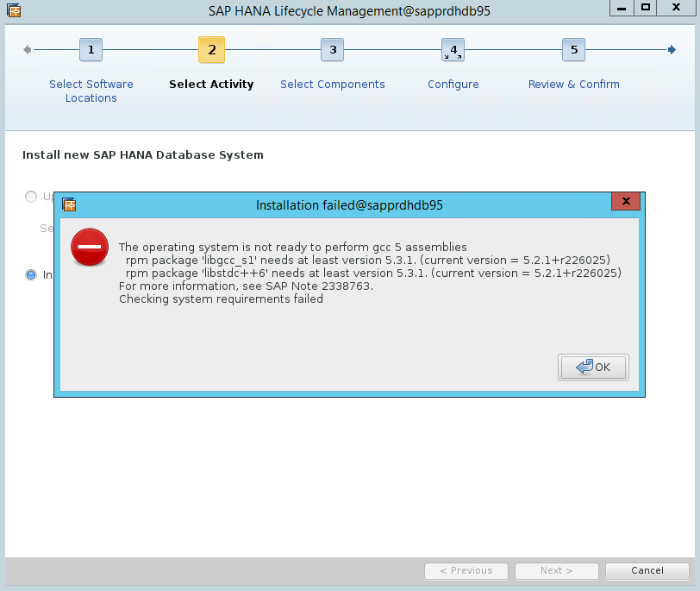This screenshot has width=700, height=591.
Task: Close the SAP HANA Lifecycle Management window
Action: (677, 8)
